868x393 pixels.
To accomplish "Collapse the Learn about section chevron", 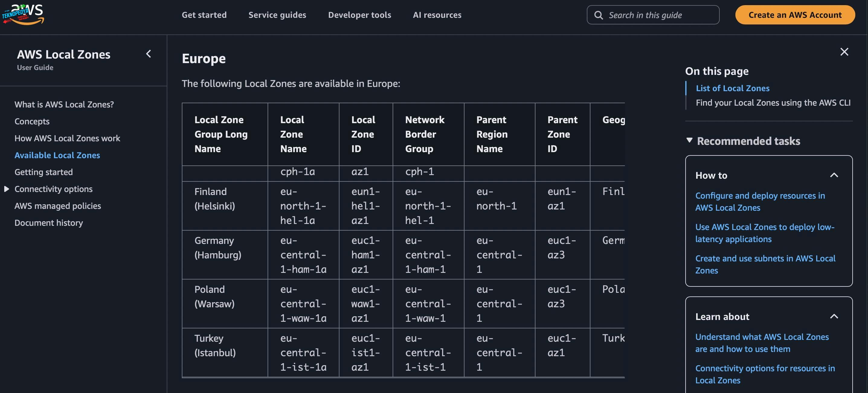I will (834, 317).
